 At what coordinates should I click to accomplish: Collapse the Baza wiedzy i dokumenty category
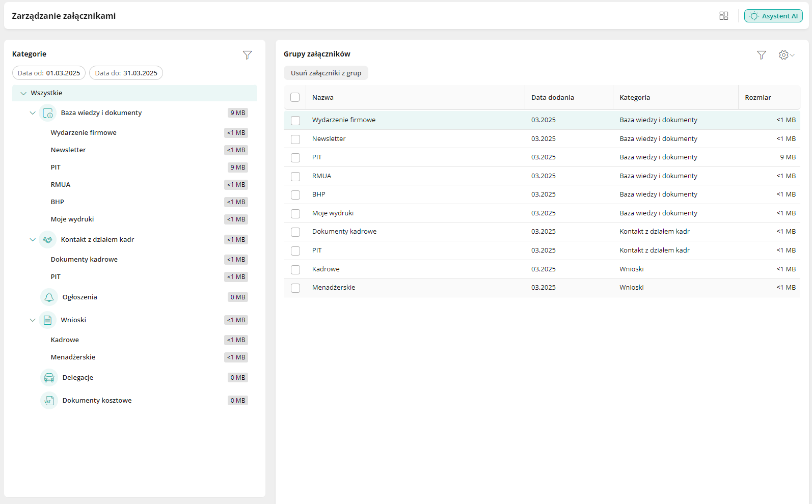33,113
